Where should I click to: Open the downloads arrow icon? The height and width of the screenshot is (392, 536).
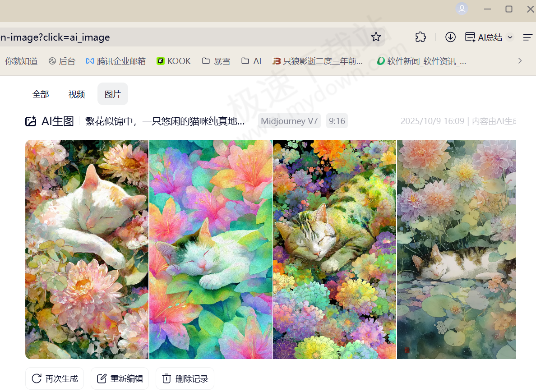coord(450,37)
